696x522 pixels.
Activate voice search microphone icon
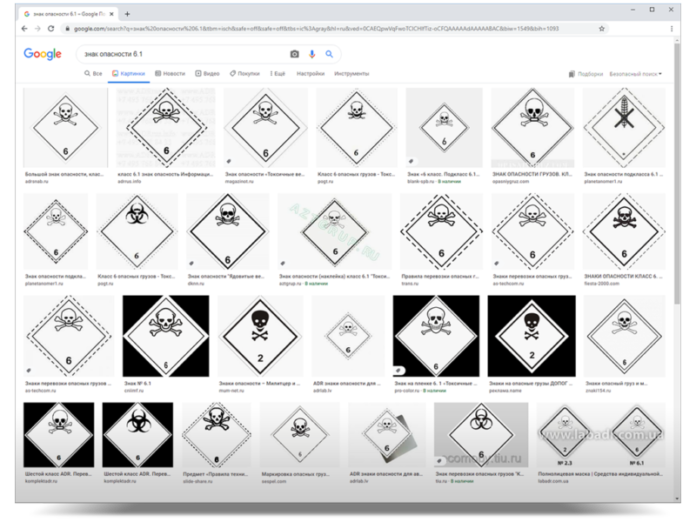[x=311, y=54]
